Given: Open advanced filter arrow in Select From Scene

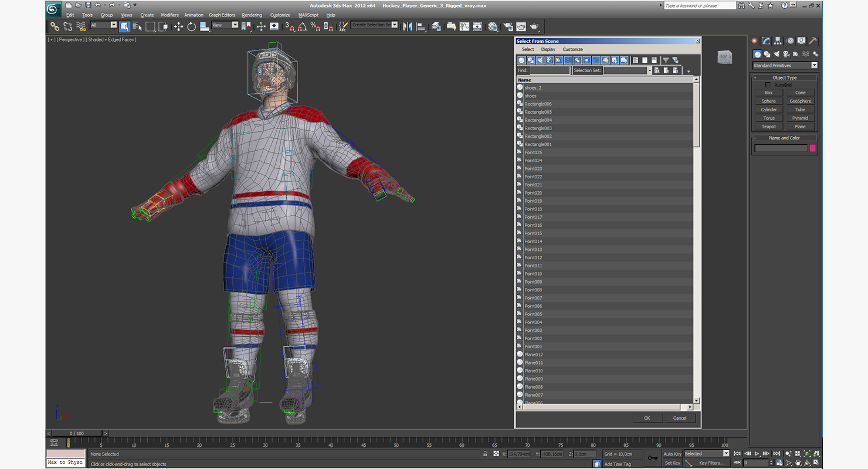Looking at the screenshot, I should [689, 72].
